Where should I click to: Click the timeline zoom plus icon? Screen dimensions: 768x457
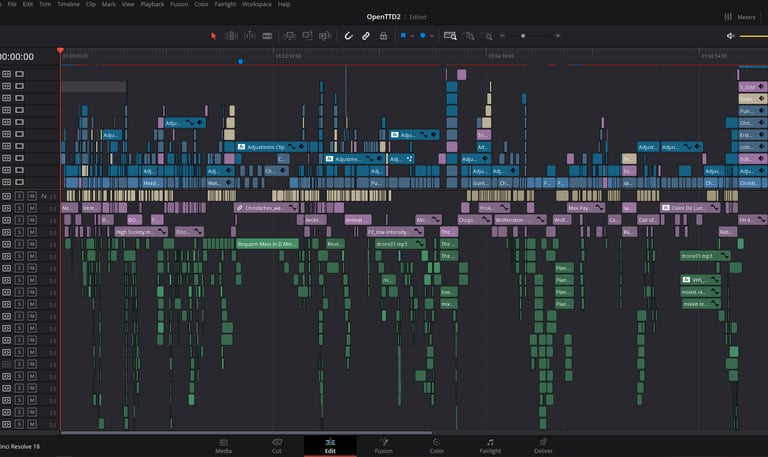558,36
